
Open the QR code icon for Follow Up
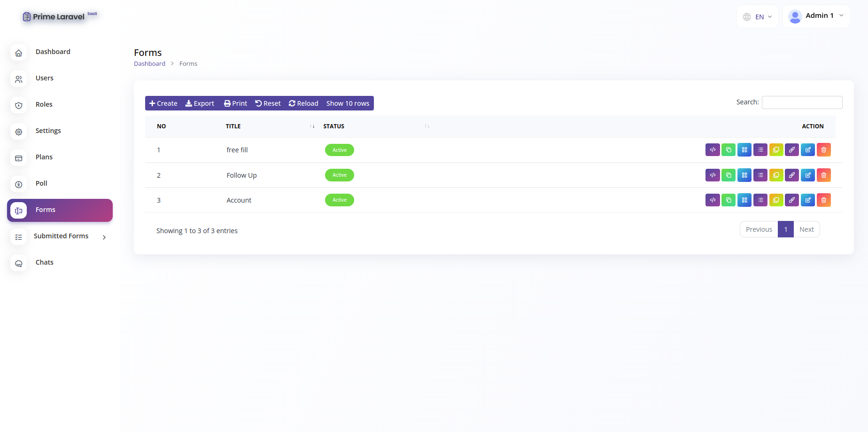[x=744, y=175]
